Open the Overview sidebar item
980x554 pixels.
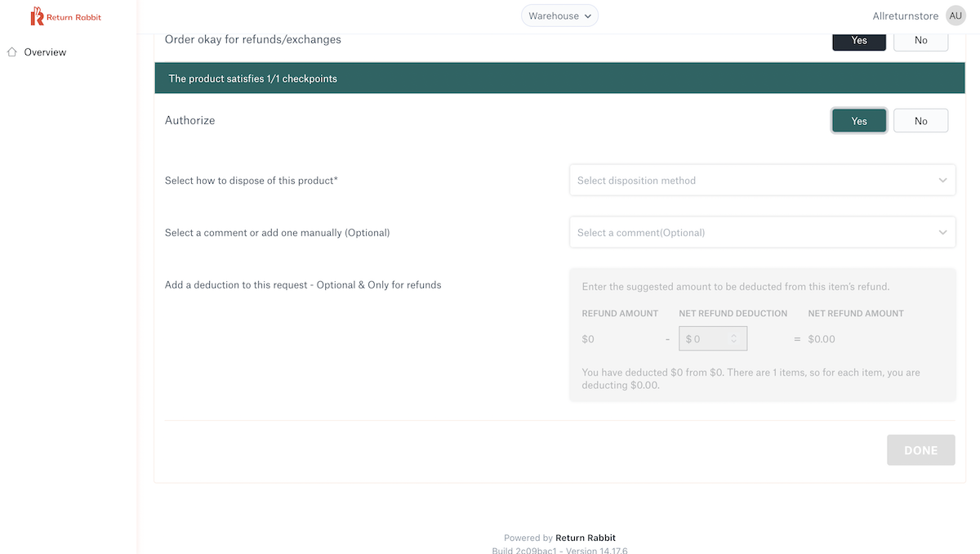click(x=45, y=52)
